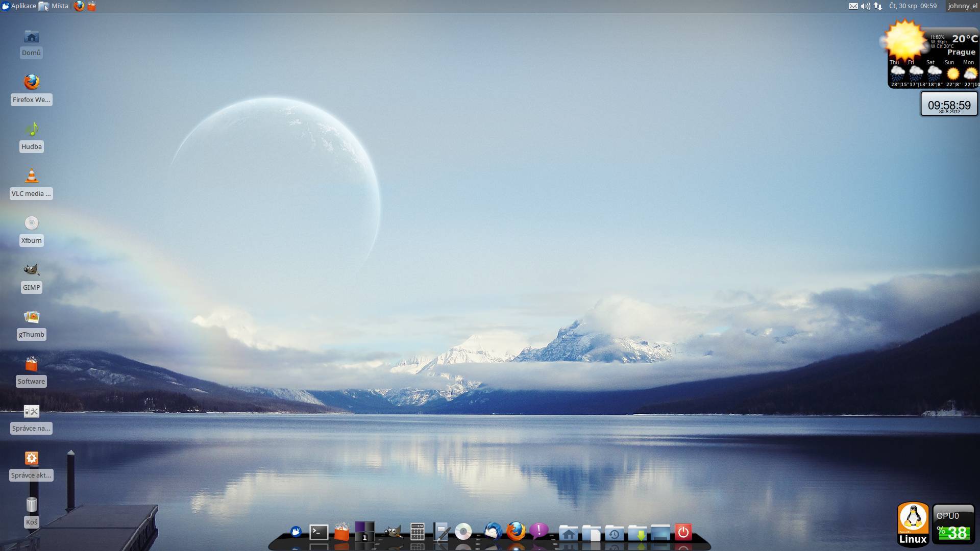The height and width of the screenshot is (551, 980).
Task: Select the gThumb desktop icon
Action: coord(31,324)
